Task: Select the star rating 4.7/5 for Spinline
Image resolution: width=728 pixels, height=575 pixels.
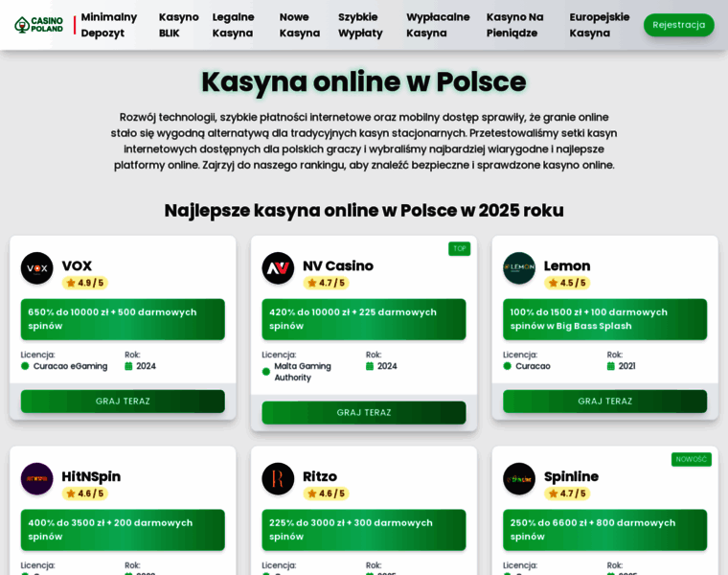Action: [x=567, y=494]
